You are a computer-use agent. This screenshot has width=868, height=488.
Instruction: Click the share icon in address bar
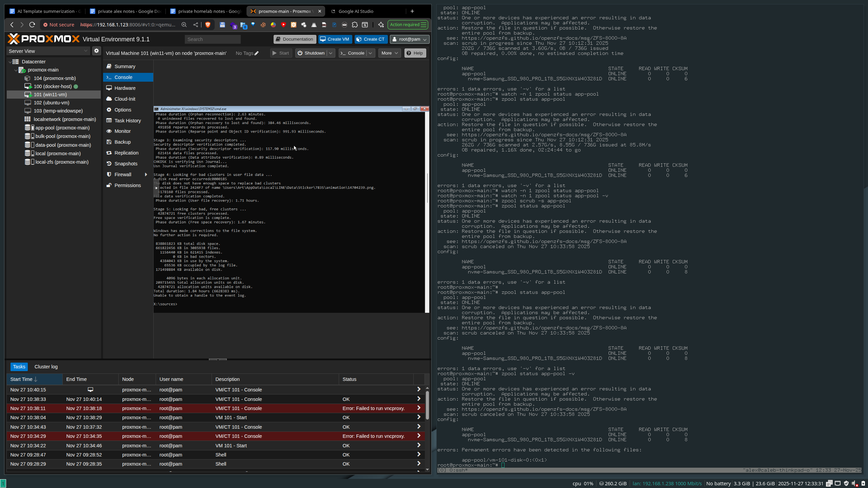196,25
